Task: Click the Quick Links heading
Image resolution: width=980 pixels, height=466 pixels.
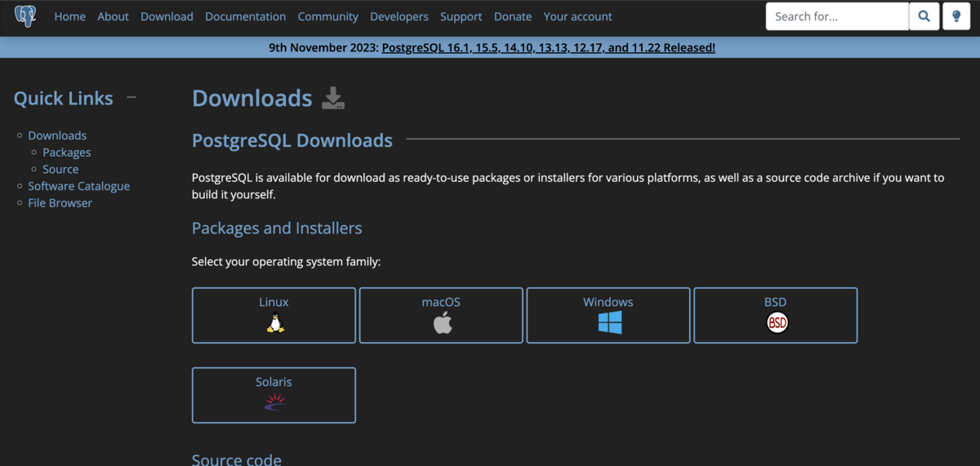Action: click(64, 98)
